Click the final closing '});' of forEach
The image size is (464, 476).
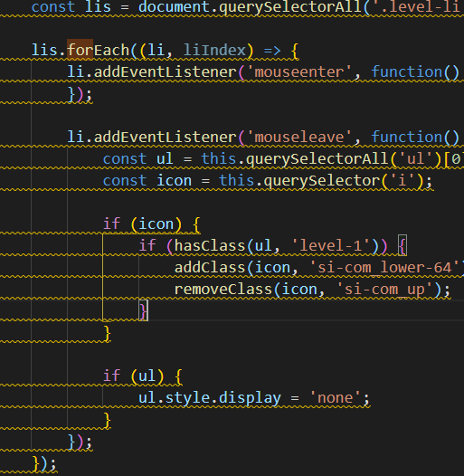pyautogui.click(x=44, y=463)
